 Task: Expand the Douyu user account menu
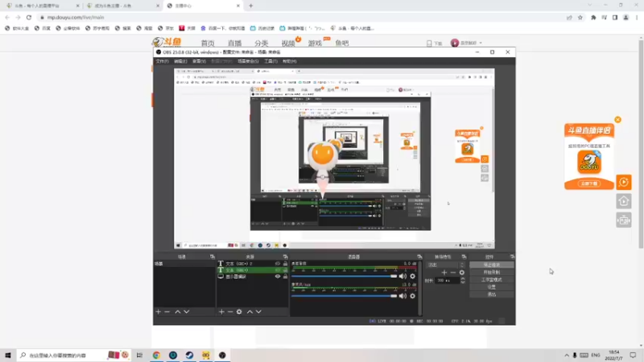point(467,43)
